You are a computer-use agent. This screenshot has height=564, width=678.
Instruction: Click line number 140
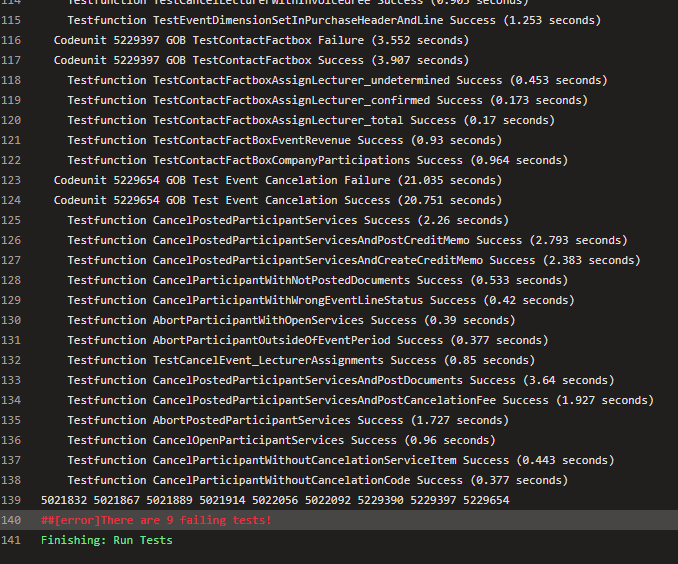10,520
